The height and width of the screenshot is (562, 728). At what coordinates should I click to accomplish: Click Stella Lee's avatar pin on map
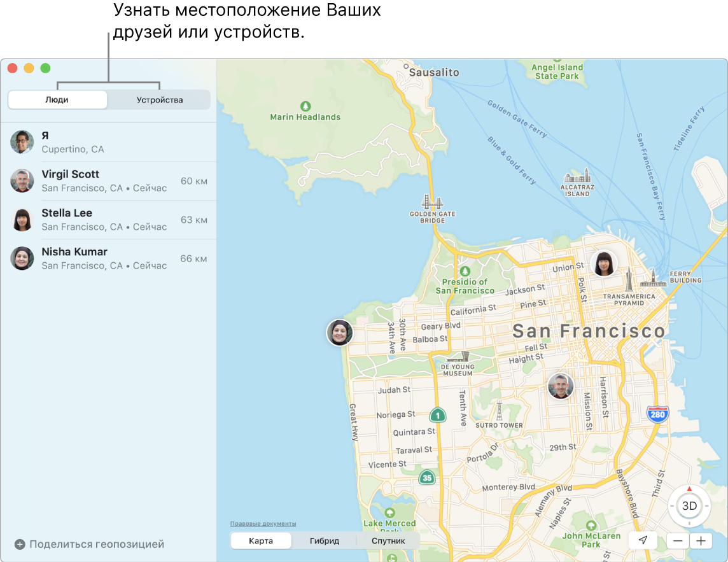point(603,263)
